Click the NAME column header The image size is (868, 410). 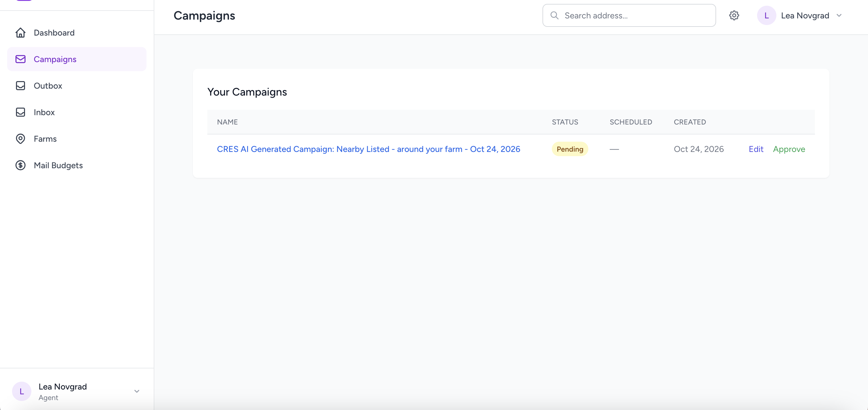pos(228,122)
